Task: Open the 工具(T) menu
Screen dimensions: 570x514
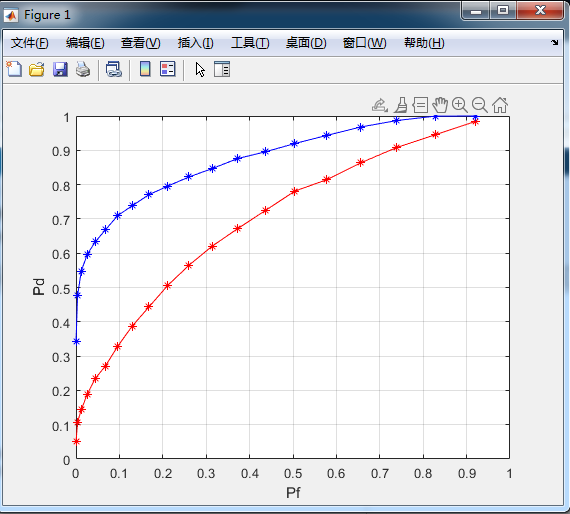Action: [250, 43]
